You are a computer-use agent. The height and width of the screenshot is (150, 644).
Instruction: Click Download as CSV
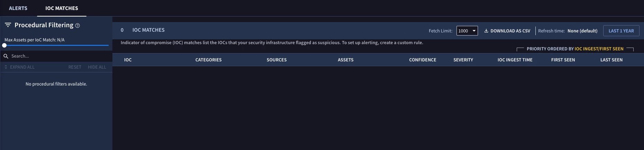[507, 31]
